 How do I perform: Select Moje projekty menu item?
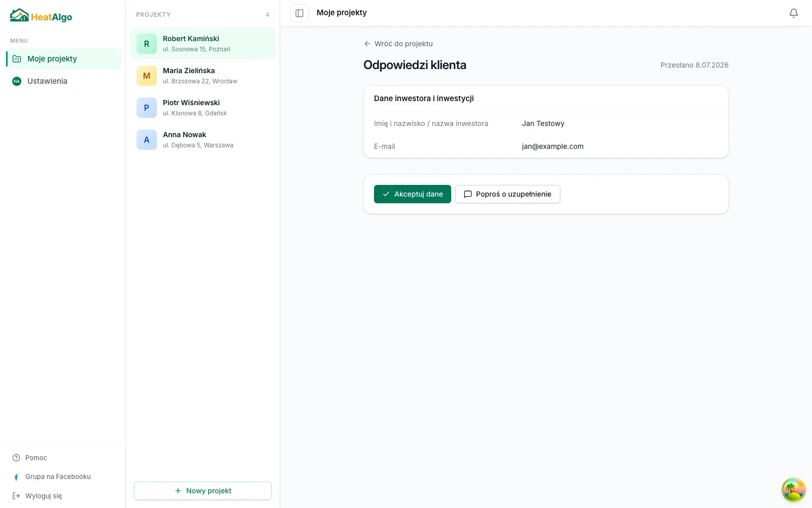tap(63, 59)
